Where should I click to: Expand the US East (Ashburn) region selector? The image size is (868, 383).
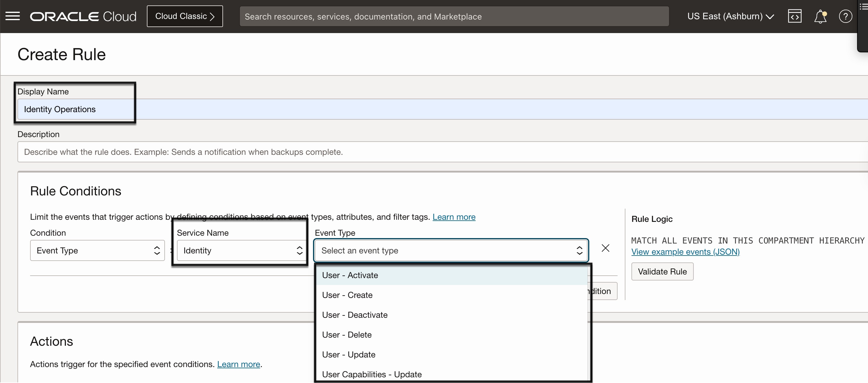(730, 16)
